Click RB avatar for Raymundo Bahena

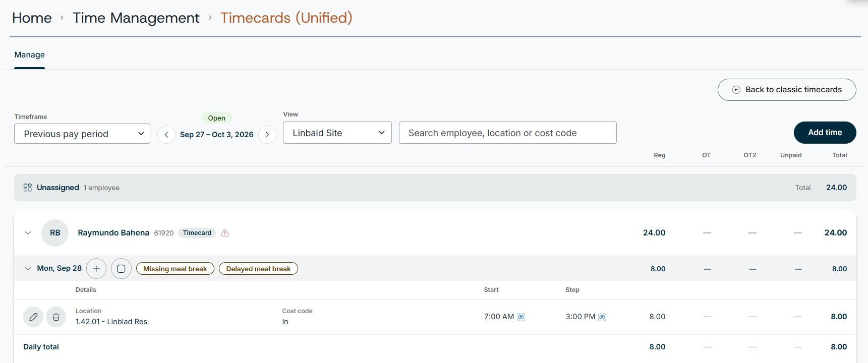(55, 233)
